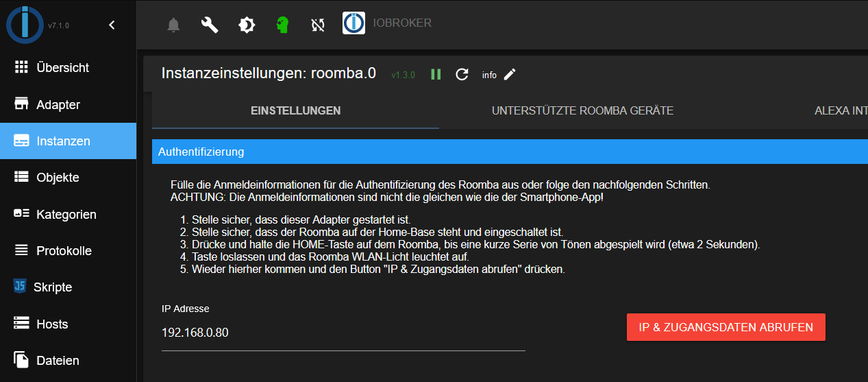Click the IP Adresse input field

343,333
